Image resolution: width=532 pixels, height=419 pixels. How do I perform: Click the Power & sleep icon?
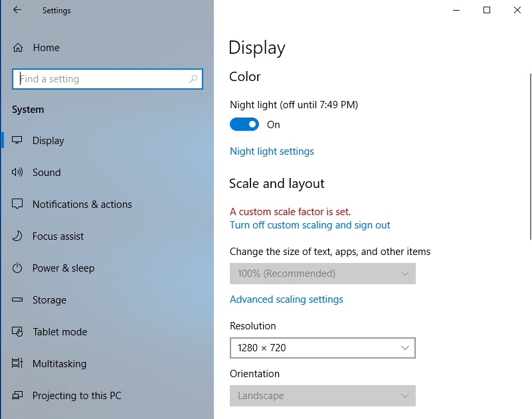[x=18, y=268]
